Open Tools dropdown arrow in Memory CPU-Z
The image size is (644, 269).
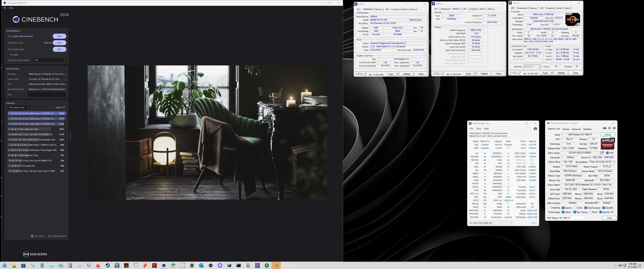point(475,74)
